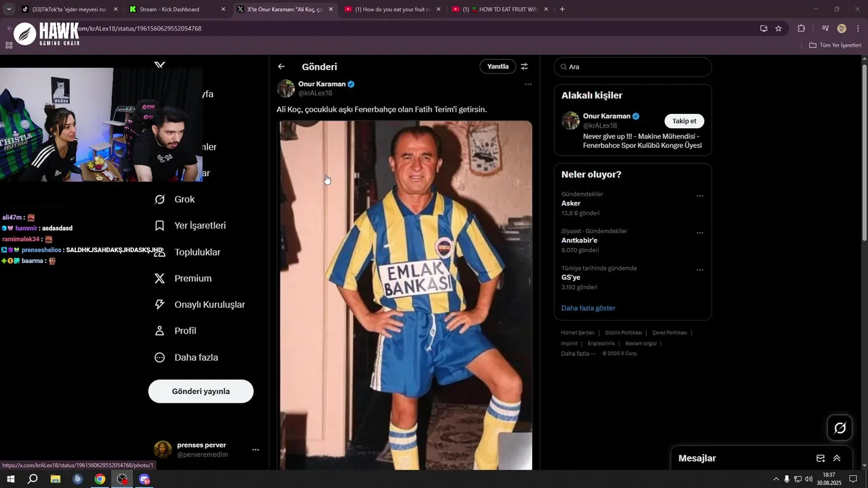Open the volume control in tray
Image resolution: width=868 pixels, height=488 pixels.
click(x=808, y=479)
